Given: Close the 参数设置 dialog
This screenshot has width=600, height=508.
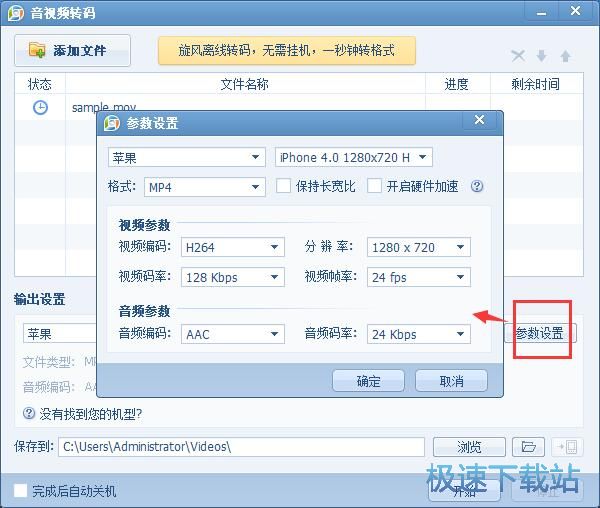Looking at the screenshot, I should pos(479,120).
